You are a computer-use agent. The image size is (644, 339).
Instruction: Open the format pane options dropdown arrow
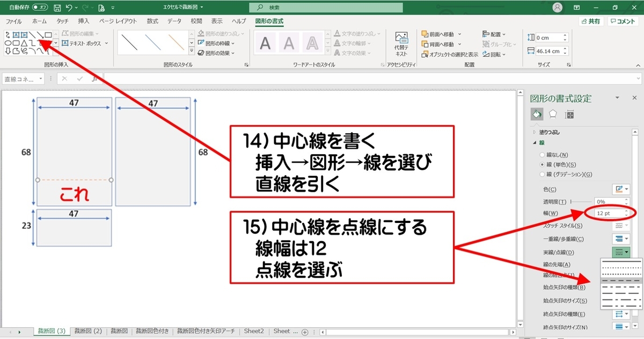618,98
